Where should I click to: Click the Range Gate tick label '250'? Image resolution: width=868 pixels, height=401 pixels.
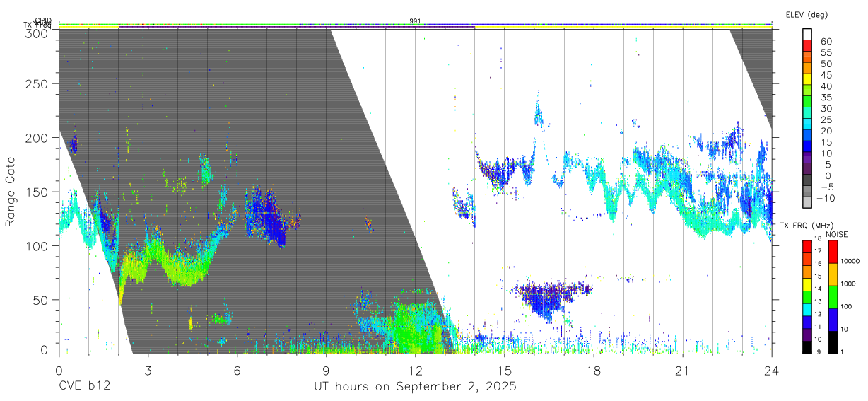coord(37,84)
